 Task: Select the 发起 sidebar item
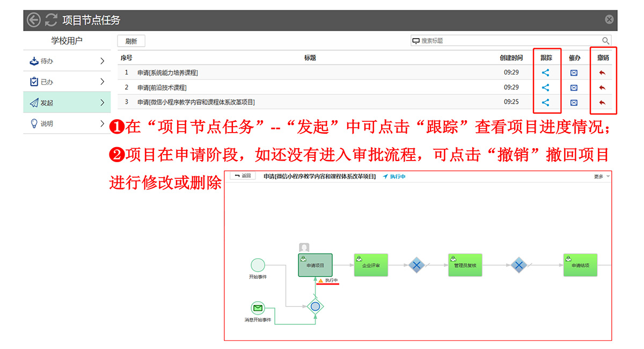click(x=67, y=103)
